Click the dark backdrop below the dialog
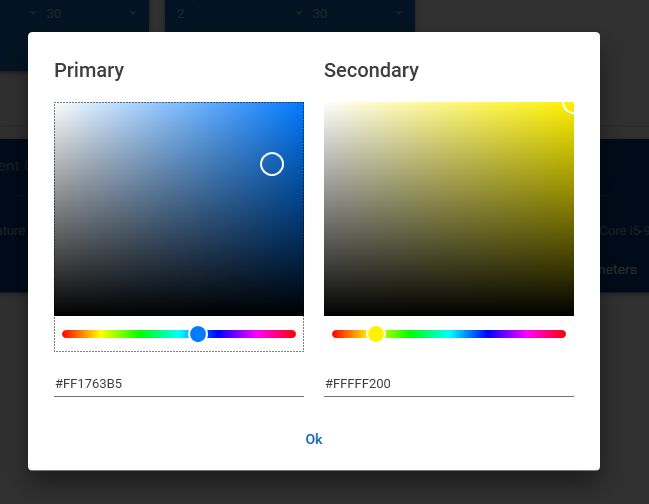The width and height of the screenshot is (649, 504). pyautogui.click(x=324, y=488)
